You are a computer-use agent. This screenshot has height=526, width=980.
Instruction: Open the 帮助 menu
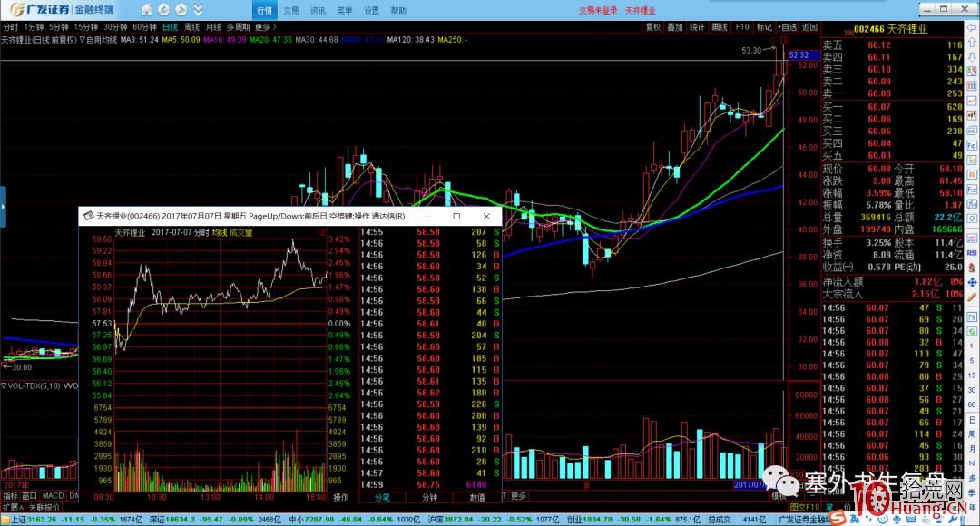tap(398, 11)
